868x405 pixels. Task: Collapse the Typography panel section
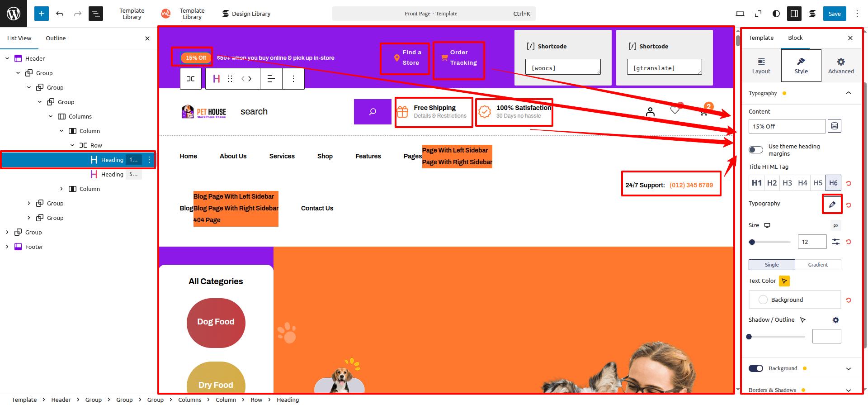click(x=848, y=93)
